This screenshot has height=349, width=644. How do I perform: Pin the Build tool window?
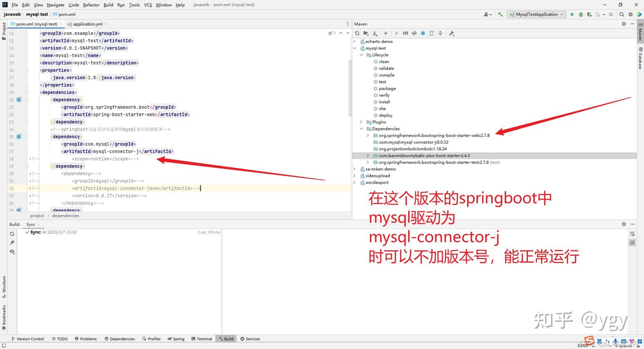[x=12, y=242]
